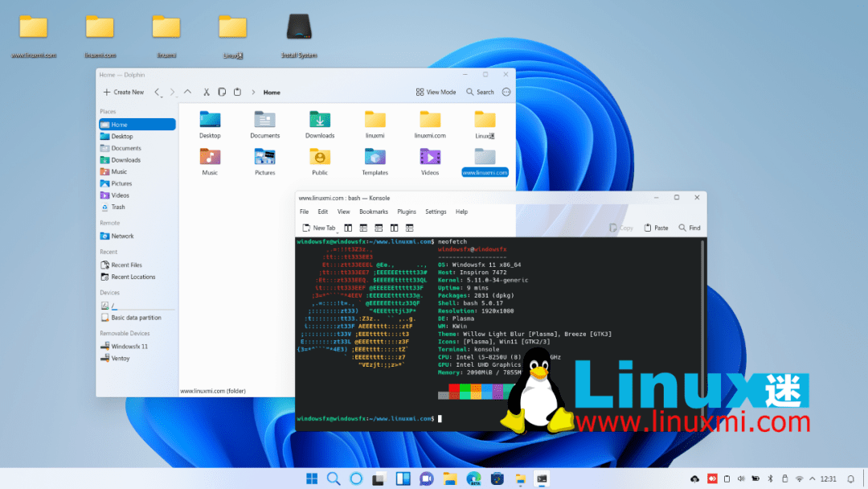Go forward in Dolphin navigation

(x=172, y=92)
